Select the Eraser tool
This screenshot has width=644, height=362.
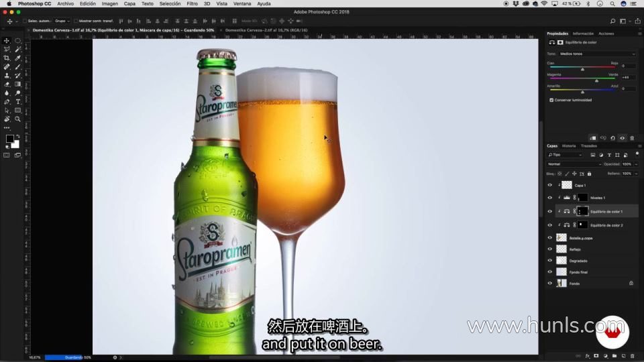tap(7, 84)
